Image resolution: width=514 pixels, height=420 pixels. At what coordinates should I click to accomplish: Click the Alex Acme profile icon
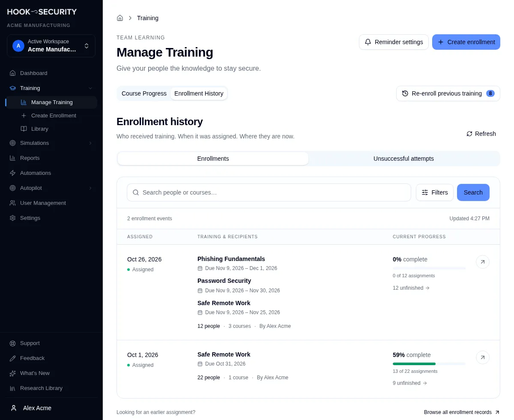point(14,408)
